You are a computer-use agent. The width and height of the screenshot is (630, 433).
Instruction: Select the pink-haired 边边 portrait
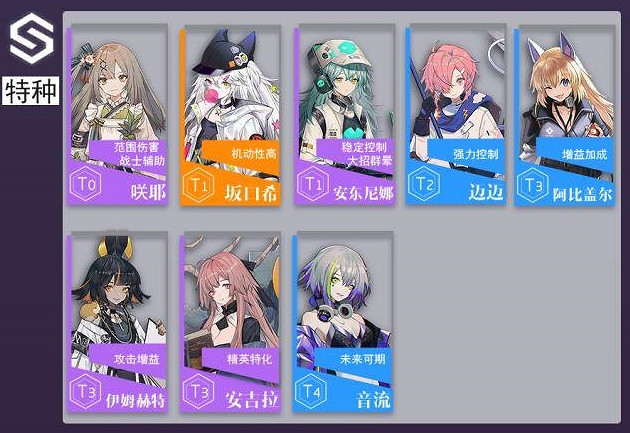point(457,90)
